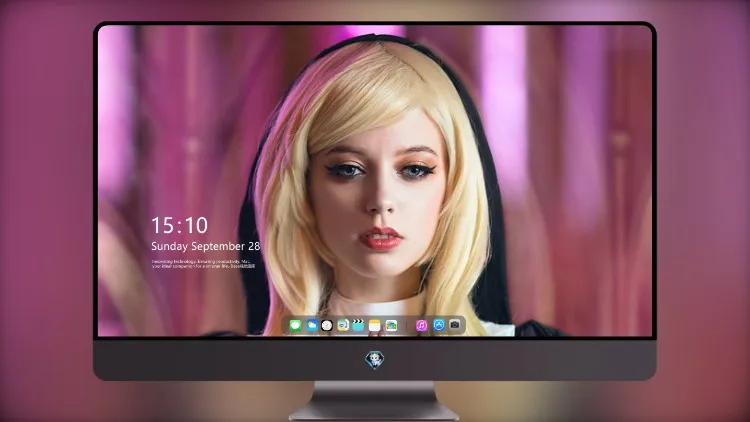
Task: Open the Notes app in the dock
Action: [375, 326]
